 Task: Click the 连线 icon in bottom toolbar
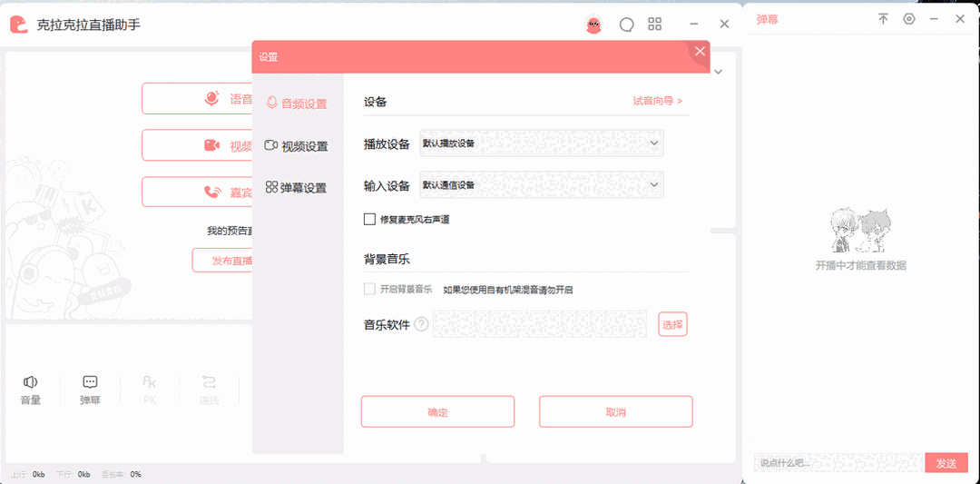[209, 382]
